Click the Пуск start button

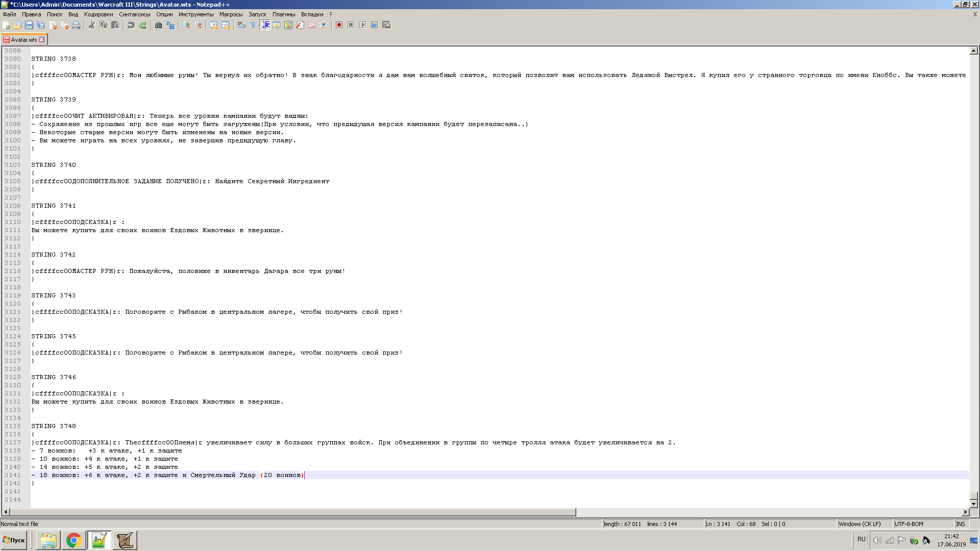pyautogui.click(x=14, y=540)
